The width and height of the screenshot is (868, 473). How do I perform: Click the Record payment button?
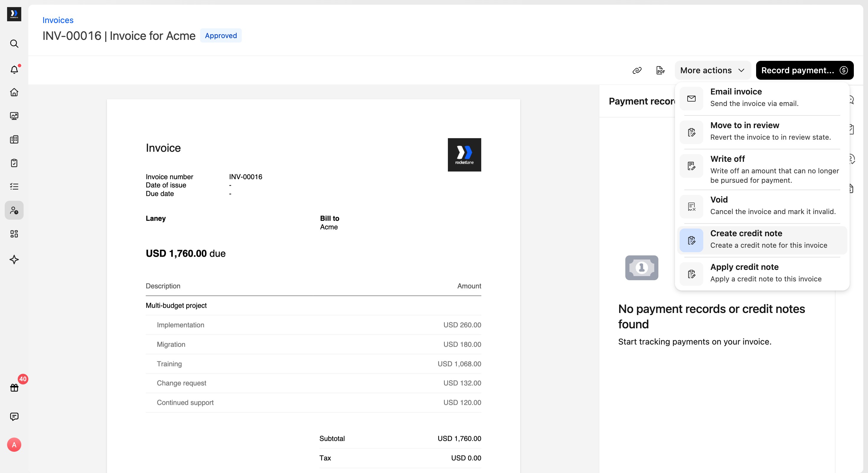(x=805, y=70)
